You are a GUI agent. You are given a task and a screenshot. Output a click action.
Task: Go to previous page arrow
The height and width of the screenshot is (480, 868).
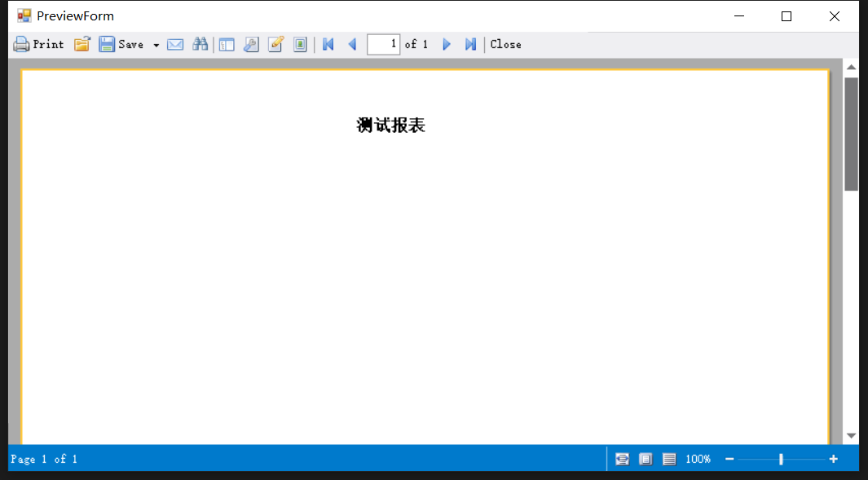coord(352,45)
